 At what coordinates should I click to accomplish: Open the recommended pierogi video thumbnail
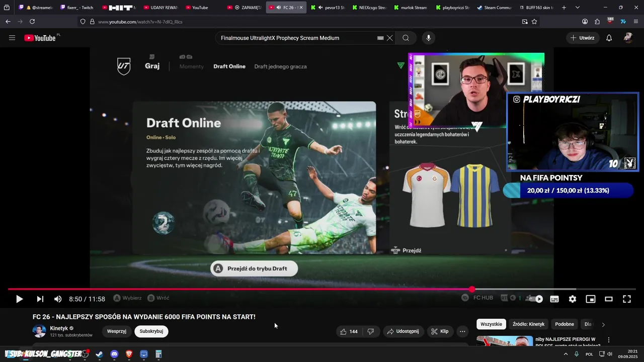click(x=505, y=341)
